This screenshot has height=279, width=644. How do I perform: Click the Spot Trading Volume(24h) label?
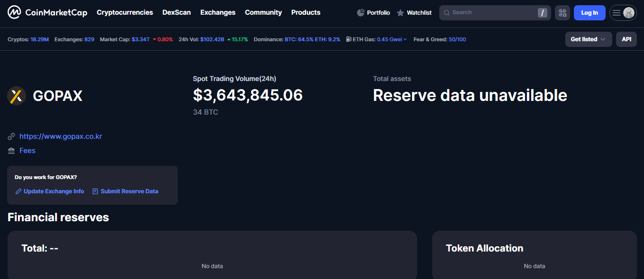pos(235,79)
